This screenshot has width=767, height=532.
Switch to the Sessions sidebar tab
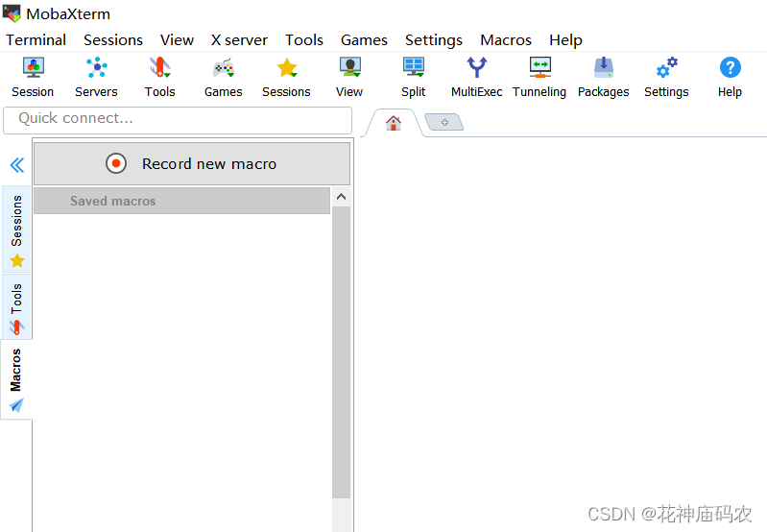click(x=16, y=229)
